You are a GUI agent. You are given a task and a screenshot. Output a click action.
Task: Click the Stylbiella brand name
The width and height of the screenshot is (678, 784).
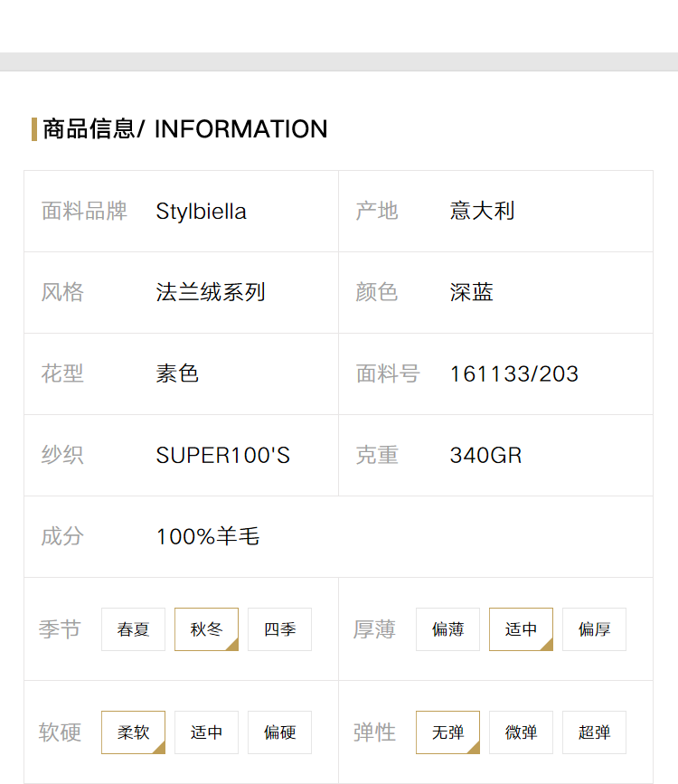click(201, 212)
